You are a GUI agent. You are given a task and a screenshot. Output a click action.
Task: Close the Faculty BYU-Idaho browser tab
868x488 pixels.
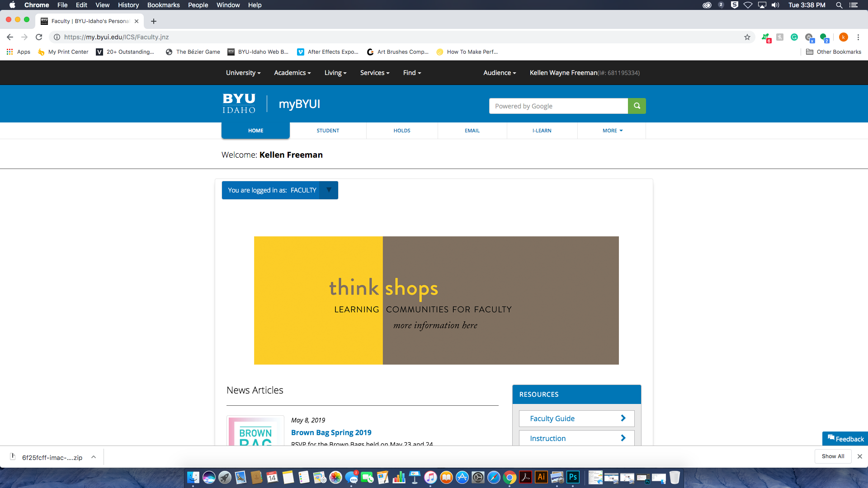coord(137,21)
